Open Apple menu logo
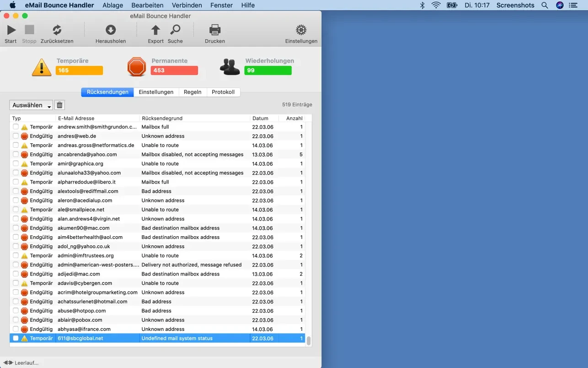 tap(12, 5)
